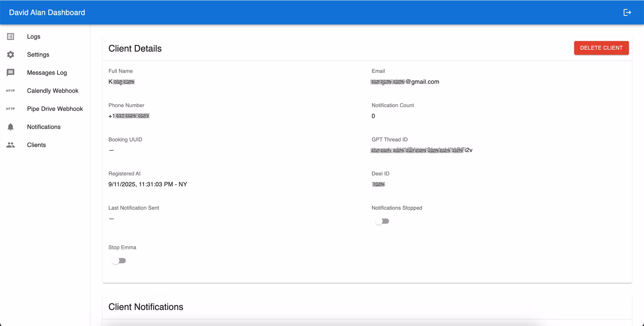Click the Logs list icon
644x326 pixels.
[x=11, y=37]
